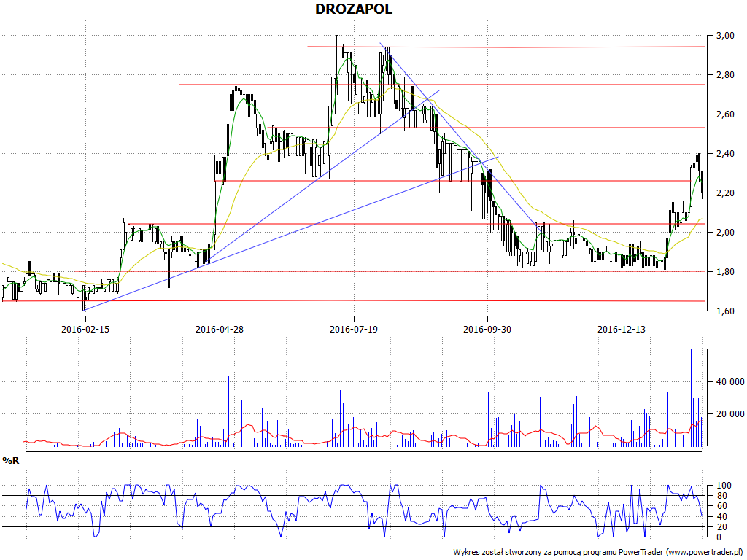Viewport: 747px width, 560px height.
Task: Click the %R indicator label
Action: [10, 461]
